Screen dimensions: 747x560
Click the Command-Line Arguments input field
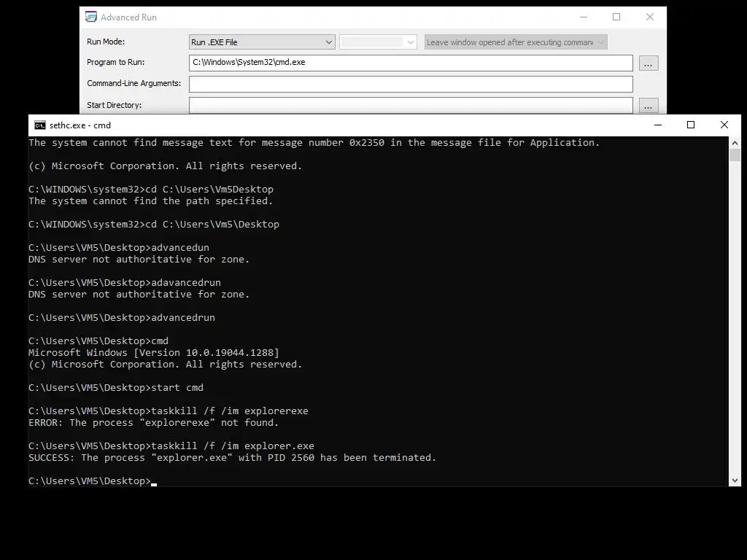411,84
